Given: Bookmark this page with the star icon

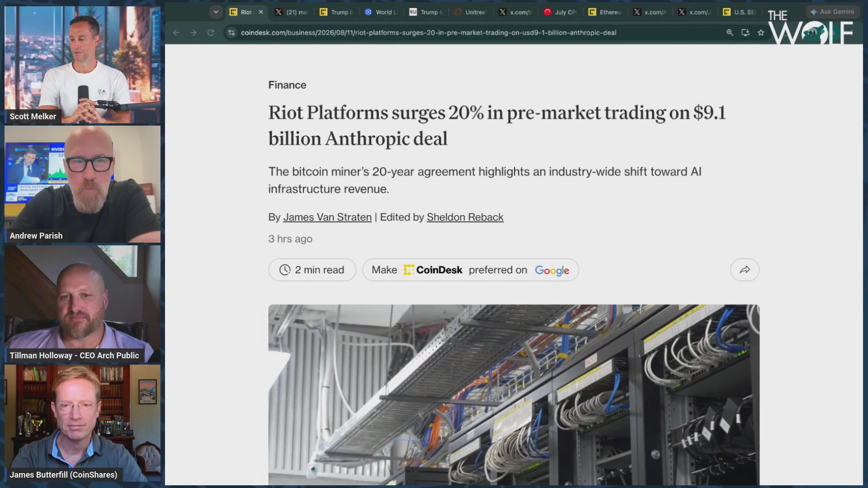Looking at the screenshot, I should coord(761,33).
